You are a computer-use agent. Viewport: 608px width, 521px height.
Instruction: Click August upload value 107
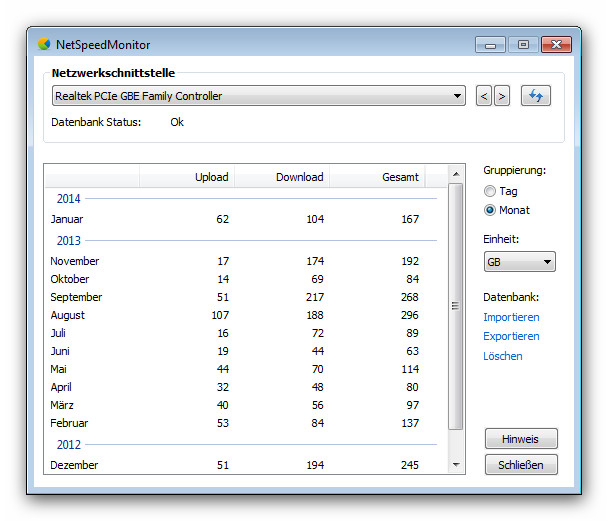click(220, 315)
